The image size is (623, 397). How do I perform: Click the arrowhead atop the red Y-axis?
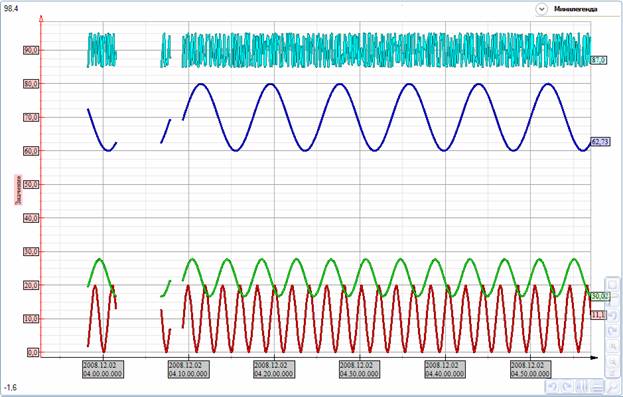41,18
